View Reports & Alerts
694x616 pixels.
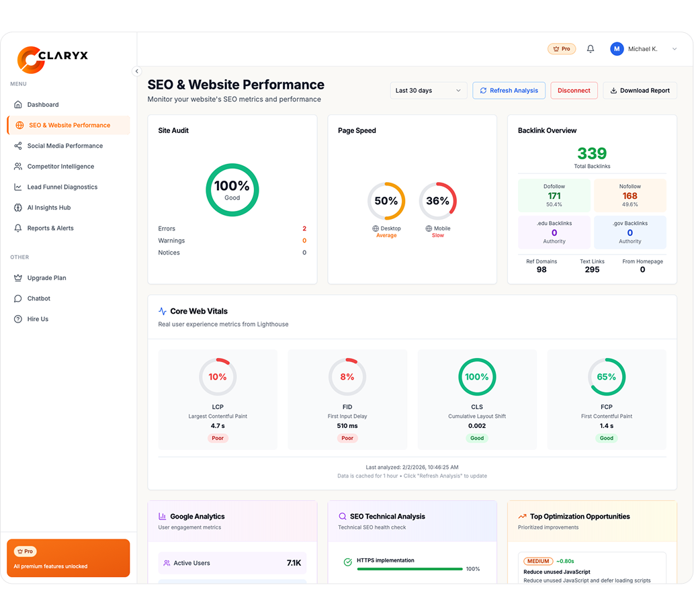tap(56, 228)
